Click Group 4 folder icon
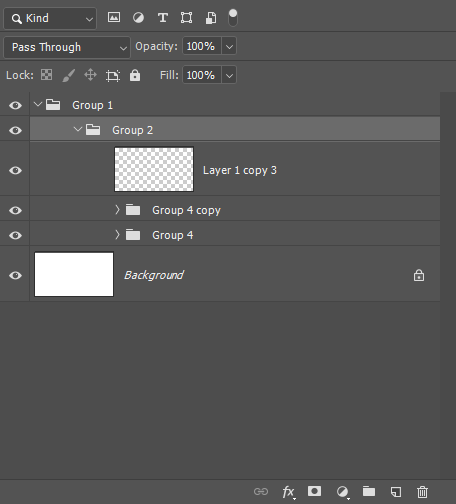 pyautogui.click(x=133, y=235)
